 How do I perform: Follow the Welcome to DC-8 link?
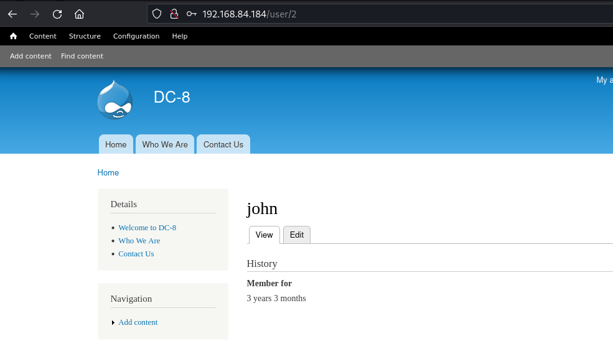point(147,228)
